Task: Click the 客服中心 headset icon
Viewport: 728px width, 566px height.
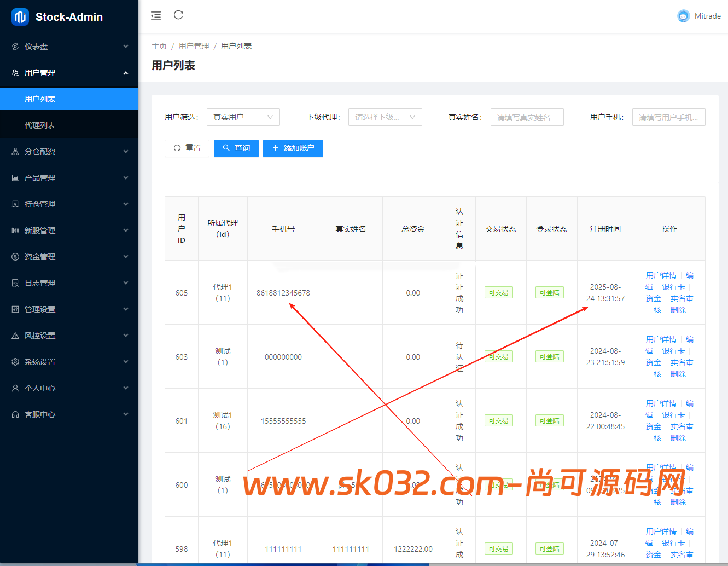Action: click(x=14, y=414)
